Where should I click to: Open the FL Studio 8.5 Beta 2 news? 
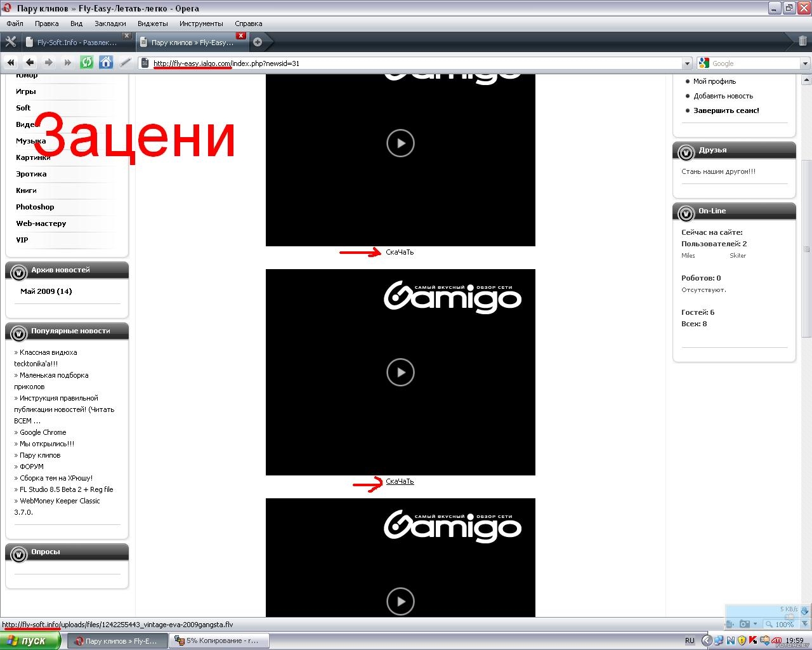(67, 489)
